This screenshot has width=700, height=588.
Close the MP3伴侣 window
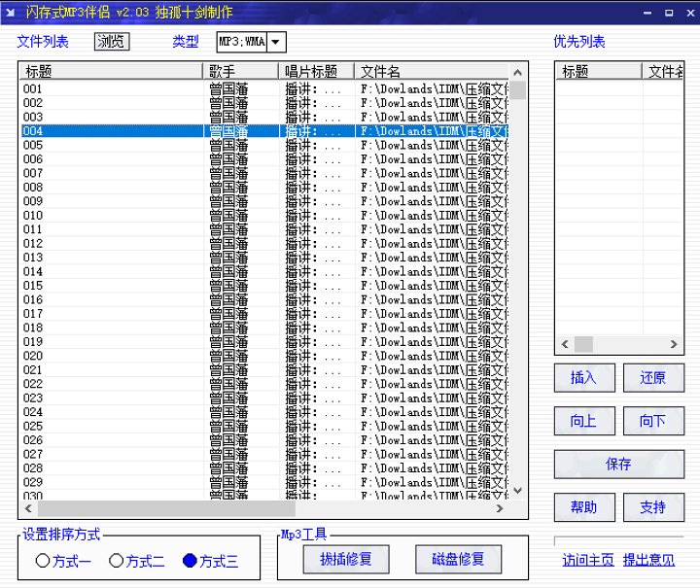tap(690, 13)
